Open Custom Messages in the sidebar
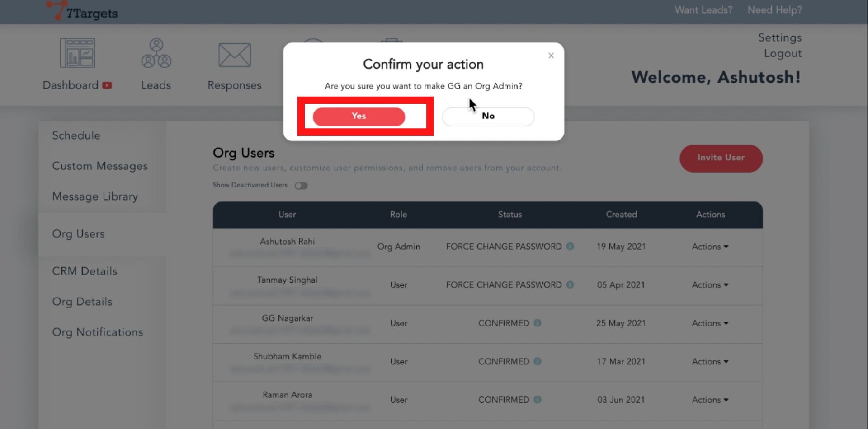 (100, 166)
